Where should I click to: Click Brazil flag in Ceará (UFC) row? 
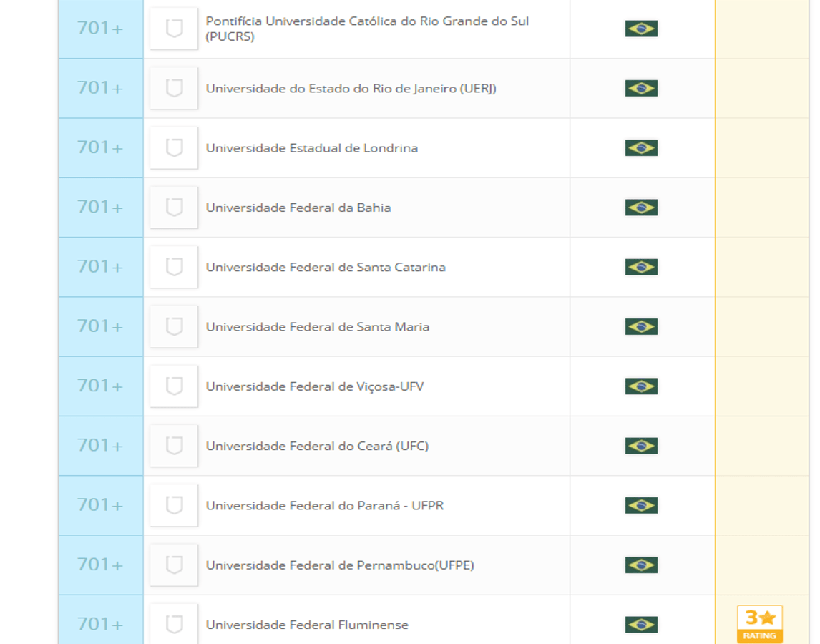point(641,446)
